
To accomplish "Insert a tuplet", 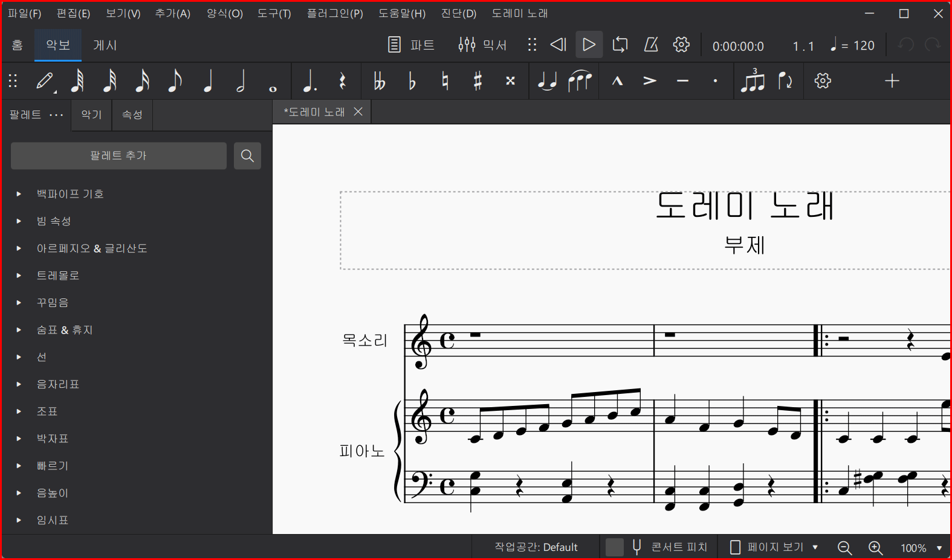I will pos(753,81).
